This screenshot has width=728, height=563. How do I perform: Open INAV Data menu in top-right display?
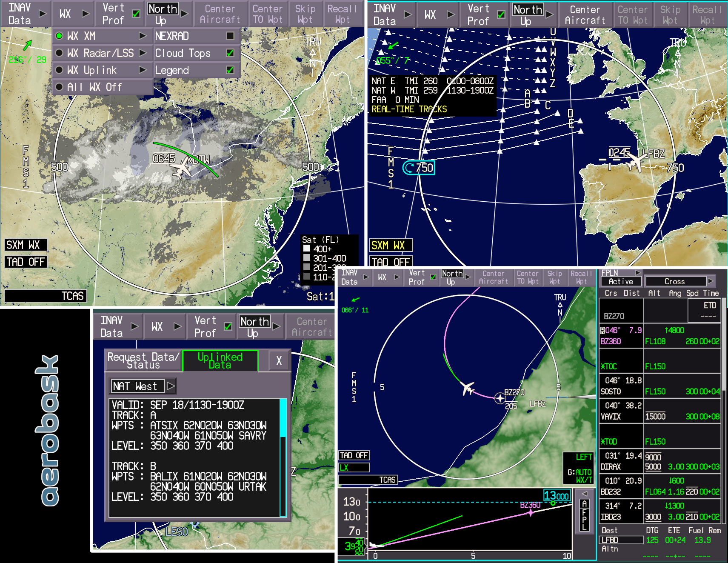point(391,14)
